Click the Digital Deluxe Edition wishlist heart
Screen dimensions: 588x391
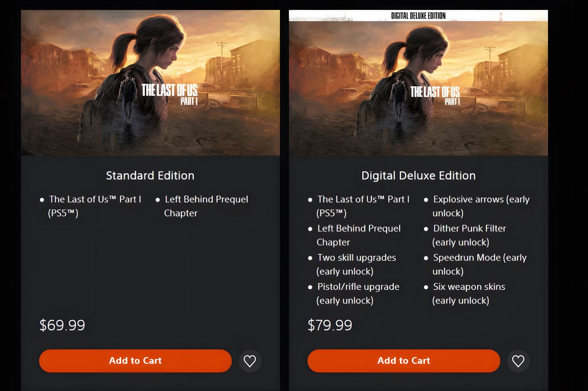518,361
